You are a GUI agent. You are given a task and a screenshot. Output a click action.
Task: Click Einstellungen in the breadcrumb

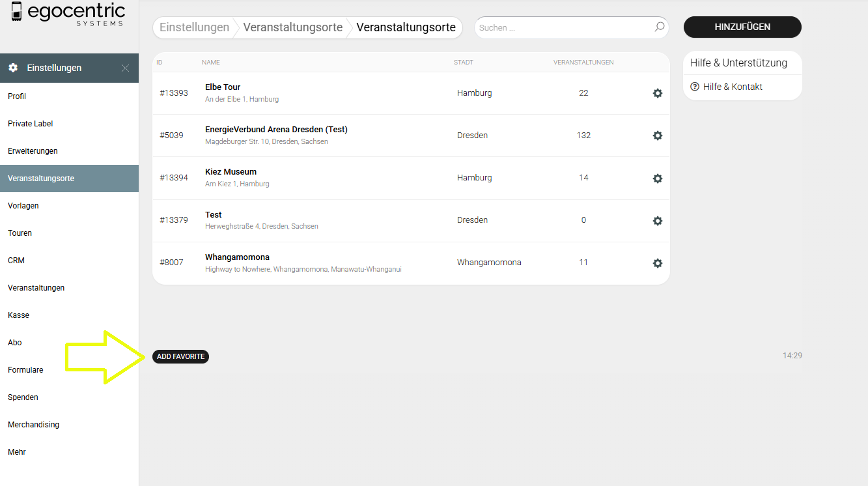coord(194,27)
